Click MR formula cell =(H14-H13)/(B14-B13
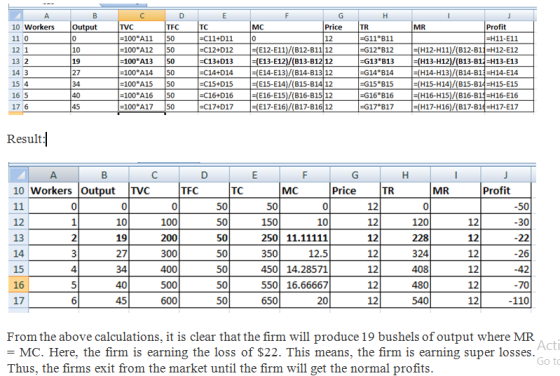The image size is (560, 376). [448, 72]
